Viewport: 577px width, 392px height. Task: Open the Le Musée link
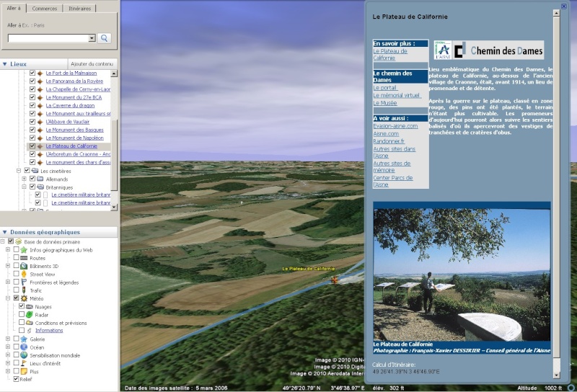385,103
